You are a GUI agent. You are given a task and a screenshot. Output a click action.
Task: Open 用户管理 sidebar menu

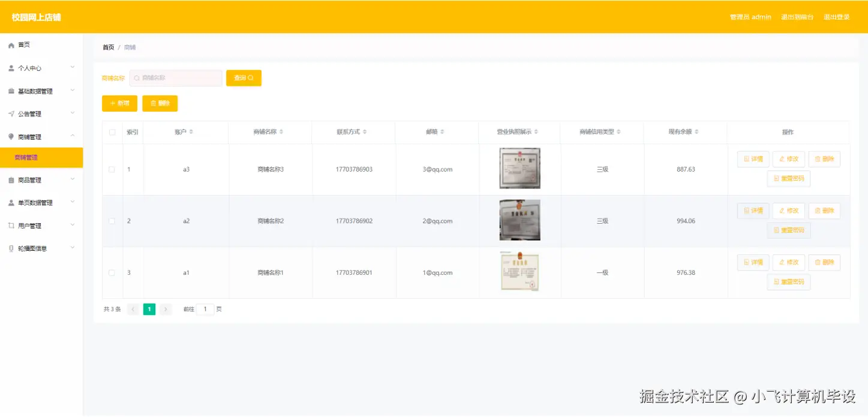[41, 226]
